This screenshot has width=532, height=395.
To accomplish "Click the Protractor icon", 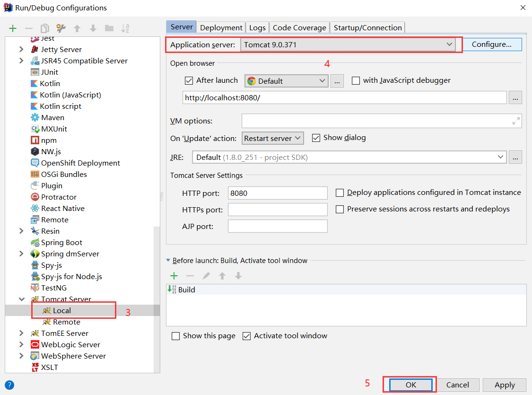I will coord(35,197).
